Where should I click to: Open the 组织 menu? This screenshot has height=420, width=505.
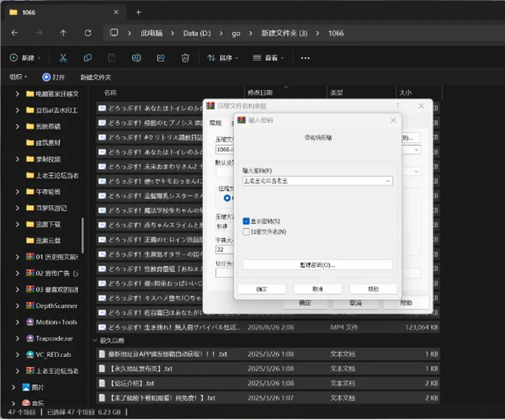coord(18,77)
